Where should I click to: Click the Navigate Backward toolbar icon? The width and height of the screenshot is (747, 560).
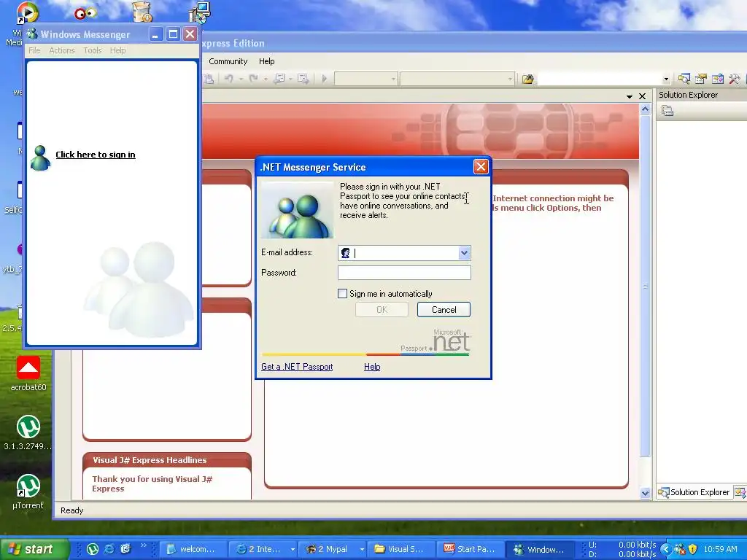[x=279, y=79]
